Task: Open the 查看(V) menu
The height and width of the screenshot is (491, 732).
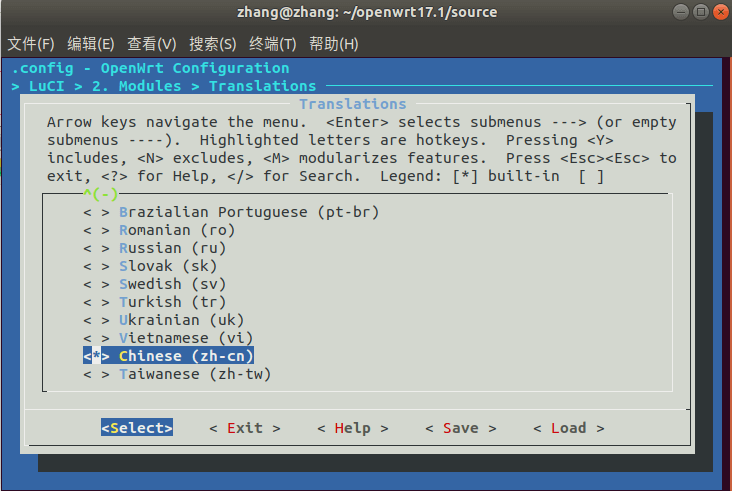Action: coord(152,44)
